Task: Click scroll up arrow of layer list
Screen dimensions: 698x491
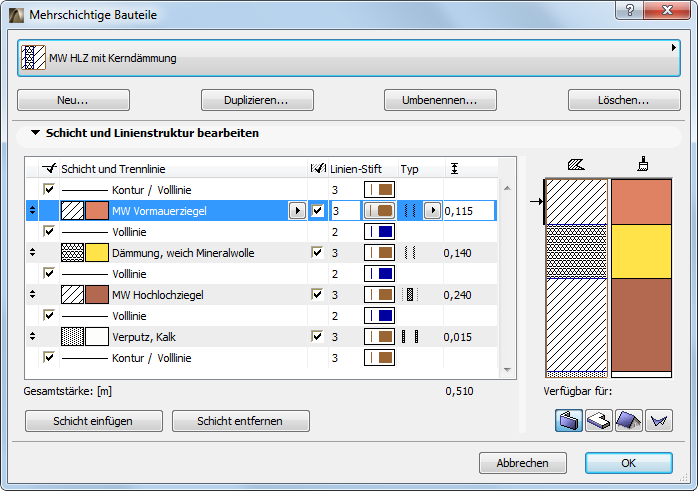Action: coord(507,188)
